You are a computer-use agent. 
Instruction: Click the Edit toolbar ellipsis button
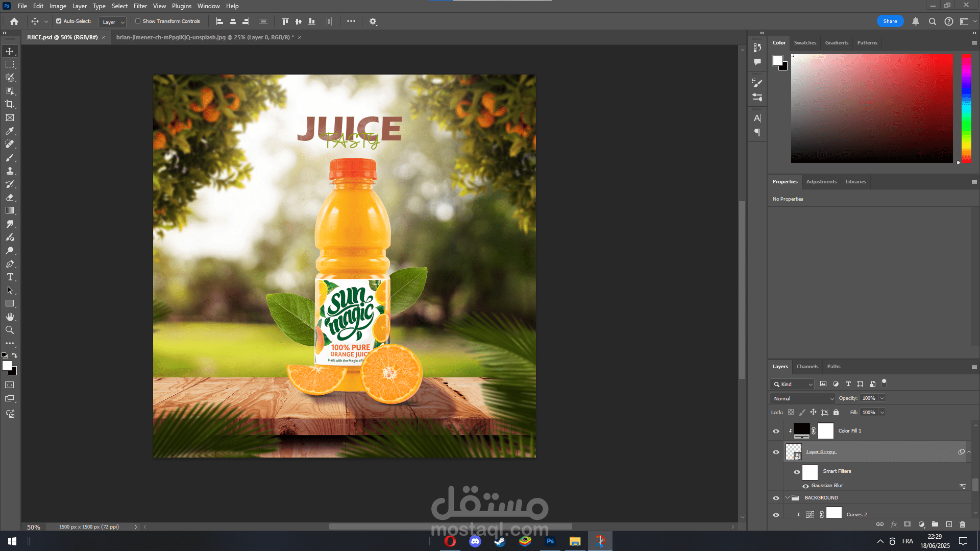tap(10, 343)
